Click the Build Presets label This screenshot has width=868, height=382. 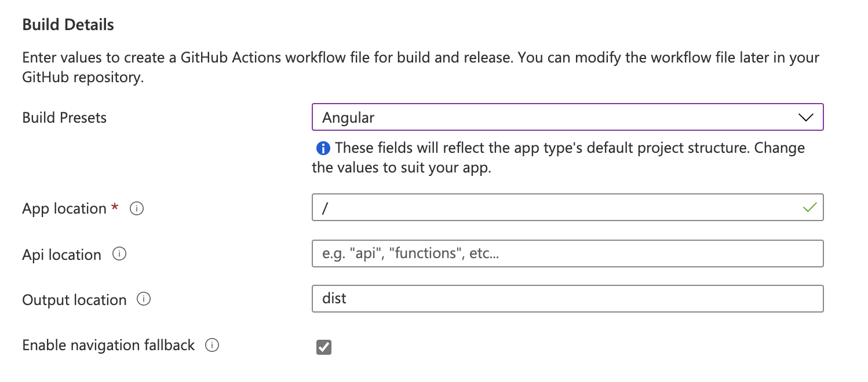64,117
